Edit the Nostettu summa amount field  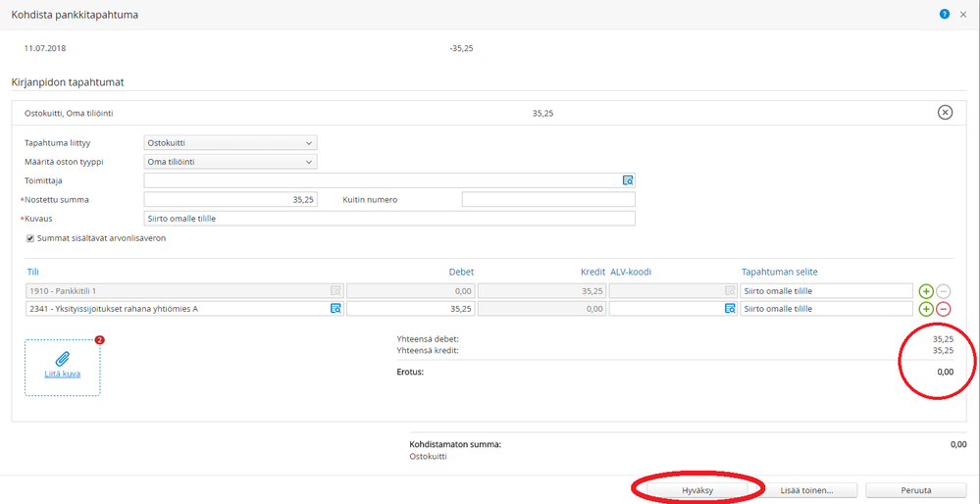230,200
